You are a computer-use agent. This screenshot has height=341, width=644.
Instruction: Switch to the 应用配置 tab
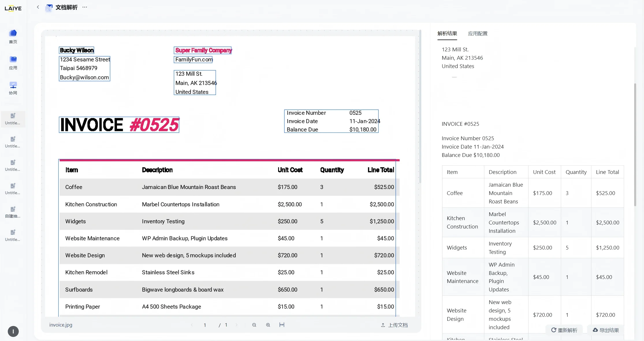point(478,33)
